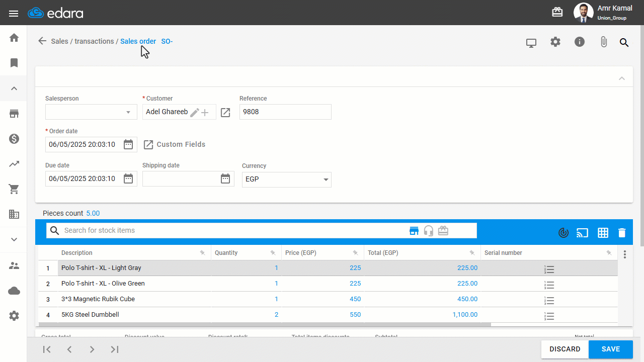Image resolution: width=644 pixels, height=362 pixels.
Task: Open page settings gear in header
Action: click(x=555, y=42)
